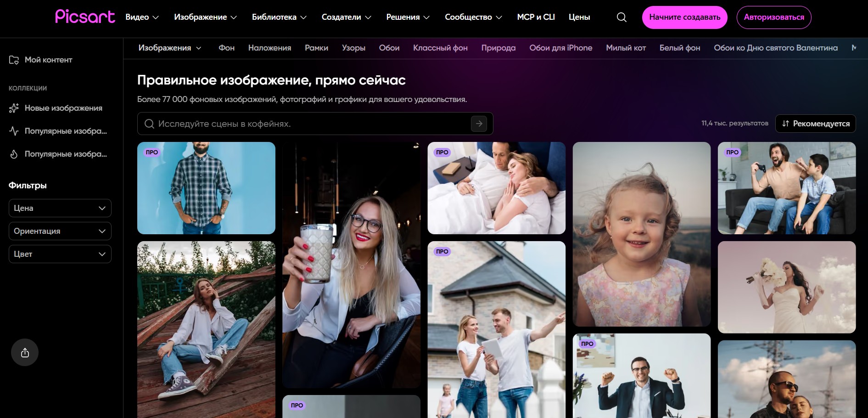Select the Рамки category tab
868x418 pixels.
[316, 48]
